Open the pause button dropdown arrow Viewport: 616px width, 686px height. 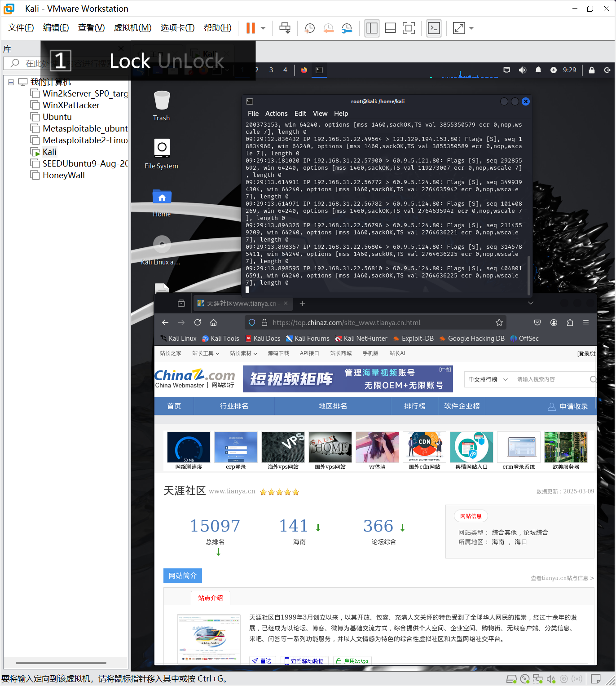263,28
